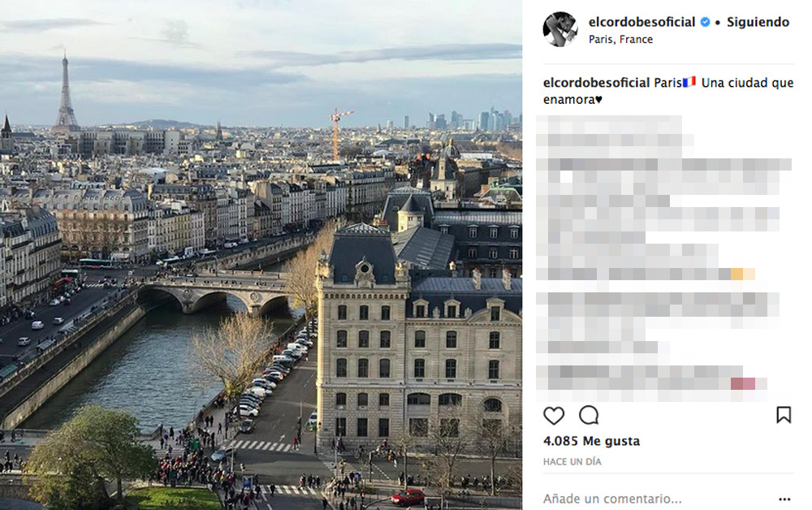This screenshot has height=510, width=812.
Task: Open elcordobesoficial username in the caption
Action: pyautogui.click(x=596, y=83)
